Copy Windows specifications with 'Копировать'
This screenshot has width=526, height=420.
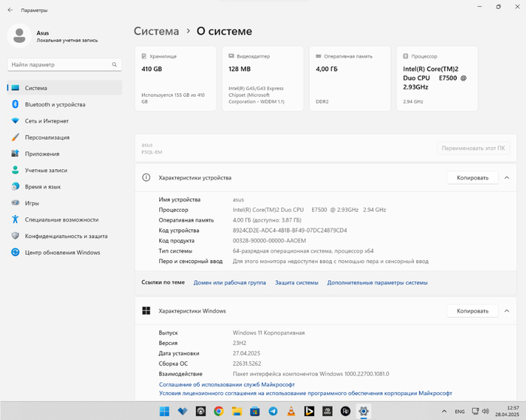pyautogui.click(x=473, y=311)
